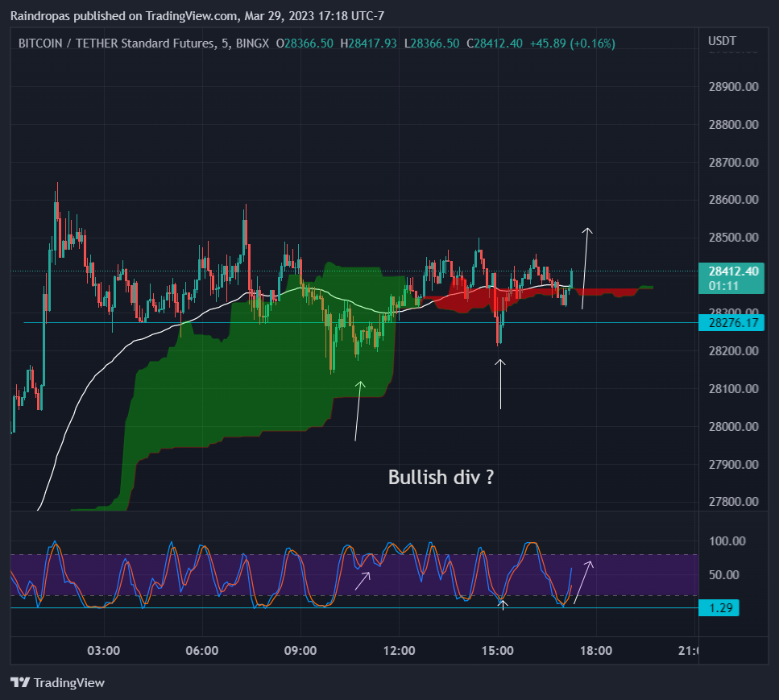Click the 28200.00 price axis label
The image size is (779, 700).
(x=733, y=350)
